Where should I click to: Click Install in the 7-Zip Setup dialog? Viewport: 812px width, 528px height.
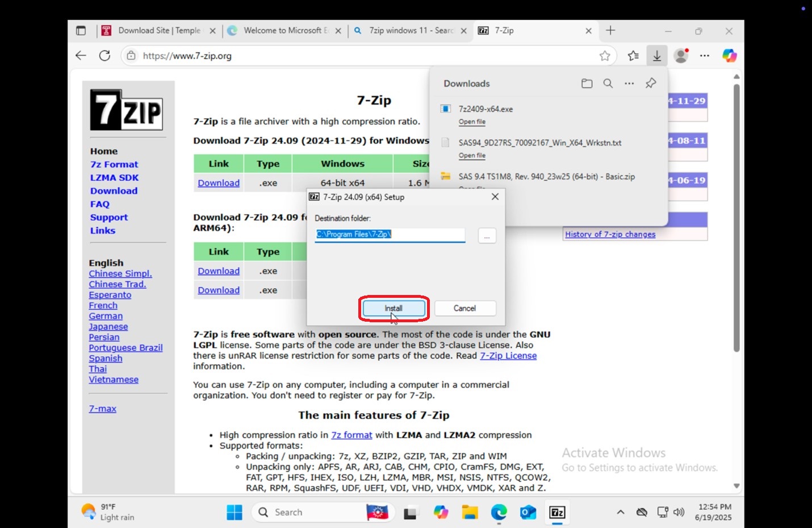(394, 308)
